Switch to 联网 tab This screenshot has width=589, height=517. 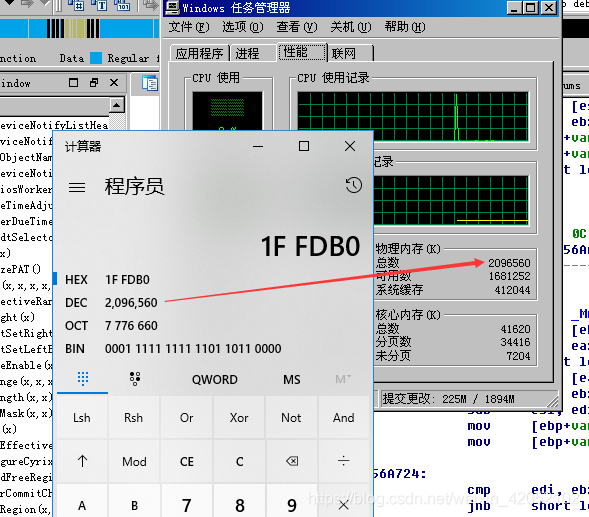pos(350,53)
